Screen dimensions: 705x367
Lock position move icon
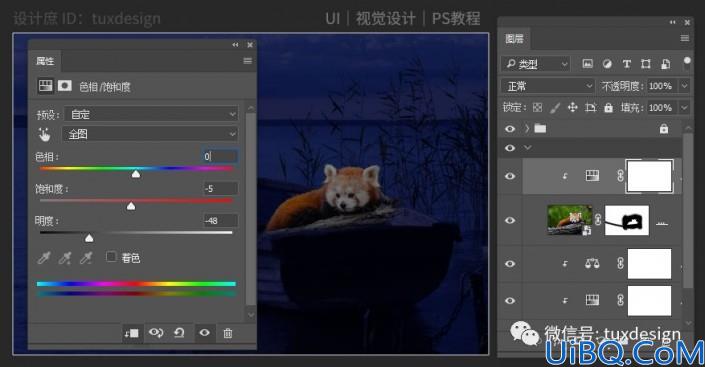(572, 107)
